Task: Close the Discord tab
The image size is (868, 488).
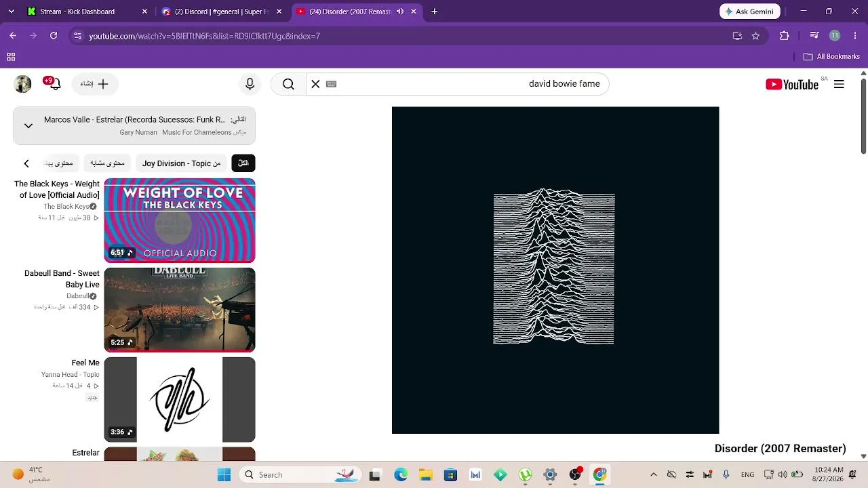Action: (x=279, y=12)
